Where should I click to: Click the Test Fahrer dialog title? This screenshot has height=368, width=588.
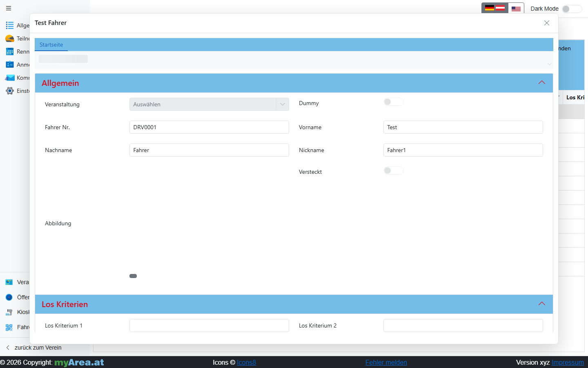51,23
